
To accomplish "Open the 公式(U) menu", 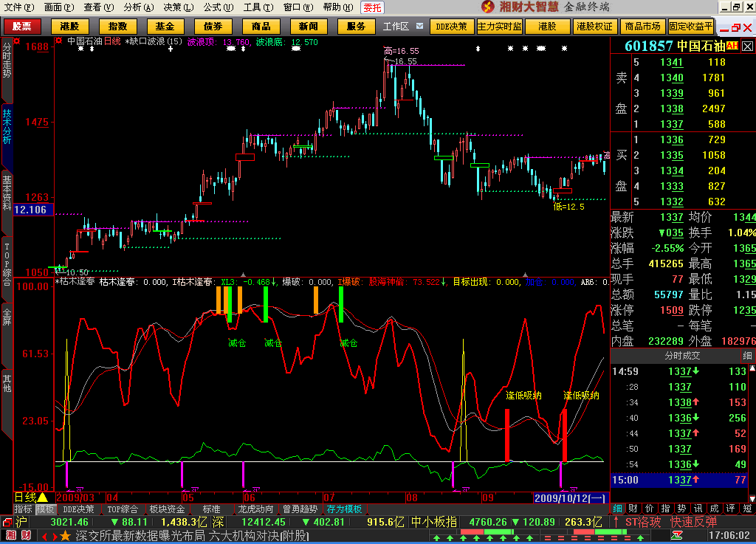I will coord(218,7).
